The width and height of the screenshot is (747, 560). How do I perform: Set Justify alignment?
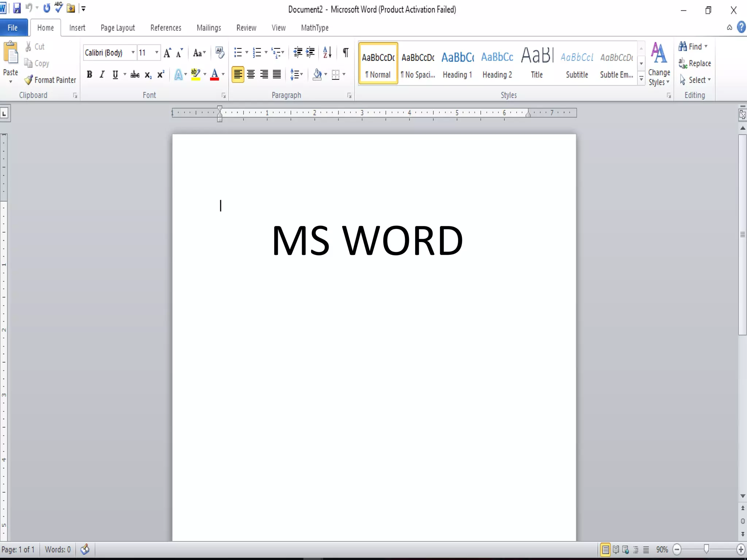tap(277, 75)
